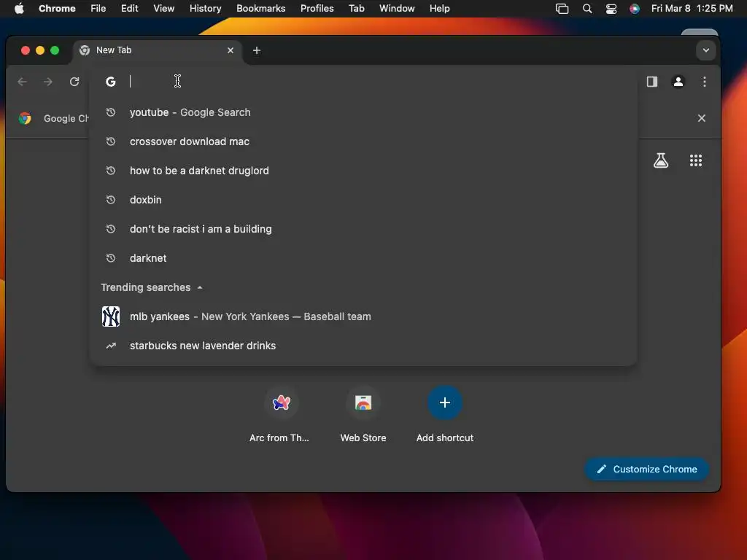
Task: Open the File menu
Action: (98, 9)
